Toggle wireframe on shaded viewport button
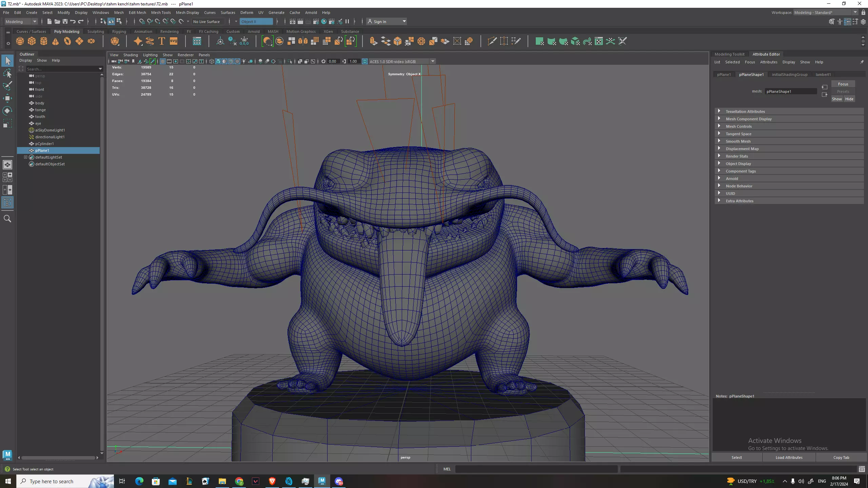 (231, 61)
